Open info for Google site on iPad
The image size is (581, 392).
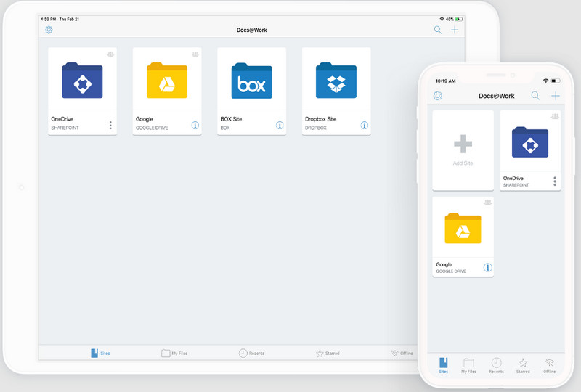pos(195,126)
